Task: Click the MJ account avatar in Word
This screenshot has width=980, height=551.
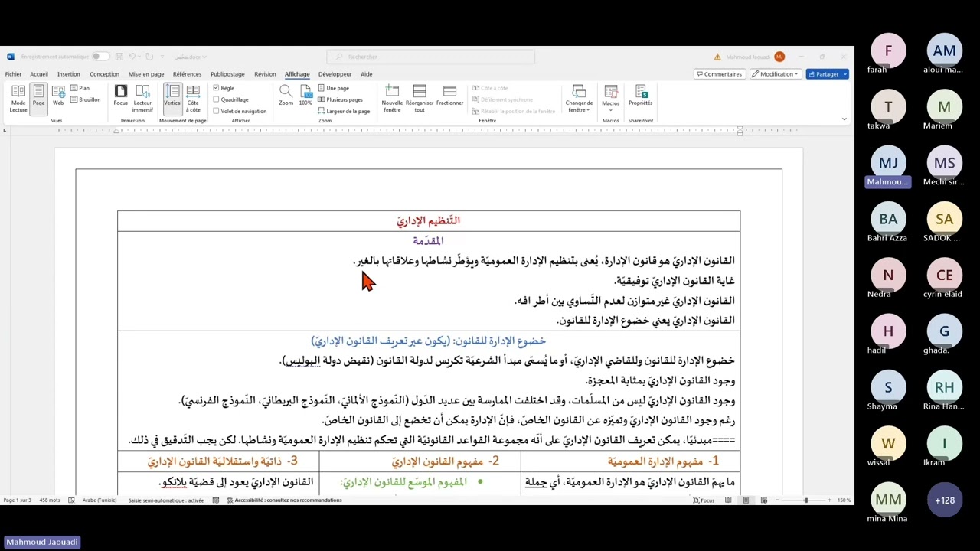Action: point(779,57)
